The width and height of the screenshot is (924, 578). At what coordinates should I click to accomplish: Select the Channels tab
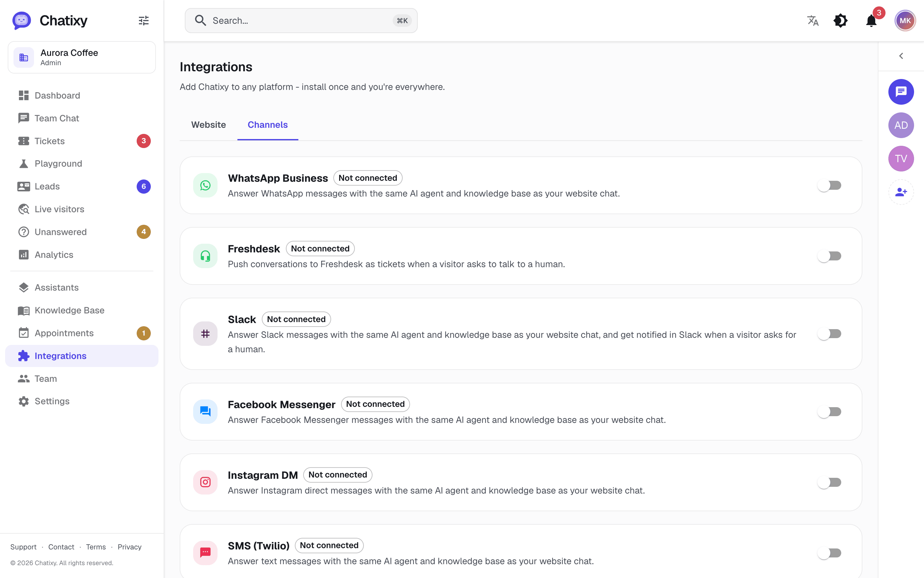(268, 125)
